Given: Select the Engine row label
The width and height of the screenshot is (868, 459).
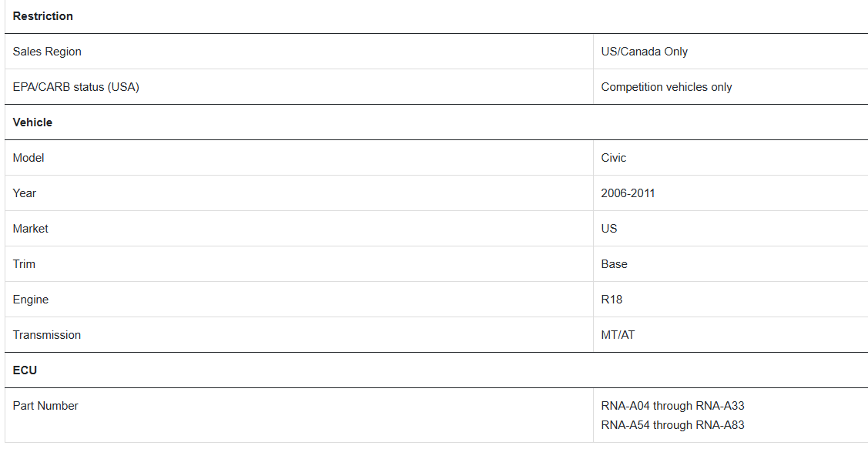Looking at the screenshot, I should (x=31, y=300).
